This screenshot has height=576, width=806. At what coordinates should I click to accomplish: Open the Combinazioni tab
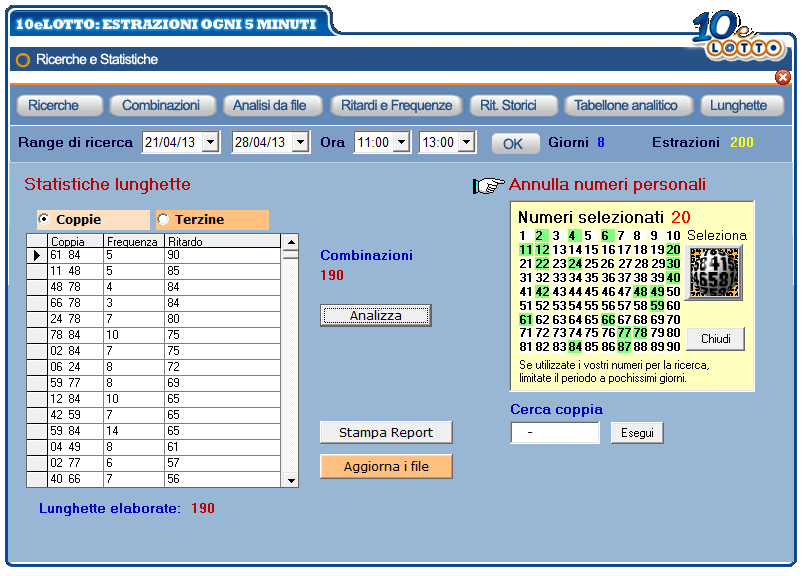click(x=162, y=105)
